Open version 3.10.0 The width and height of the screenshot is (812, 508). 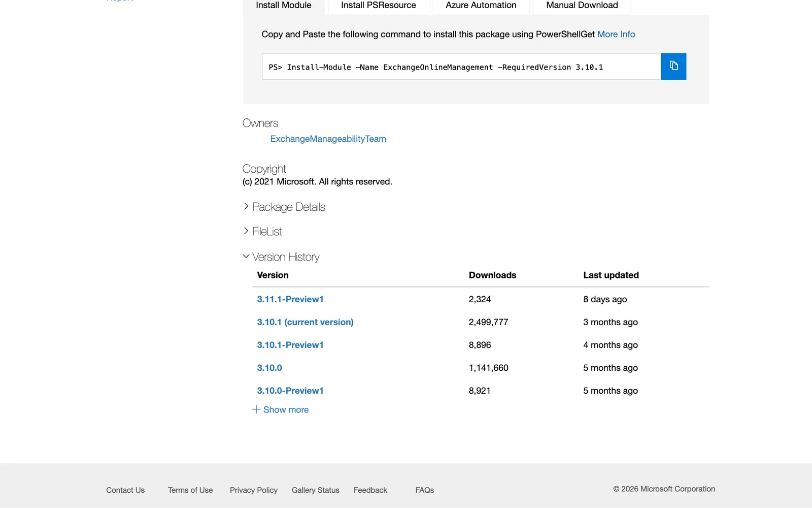tap(269, 368)
